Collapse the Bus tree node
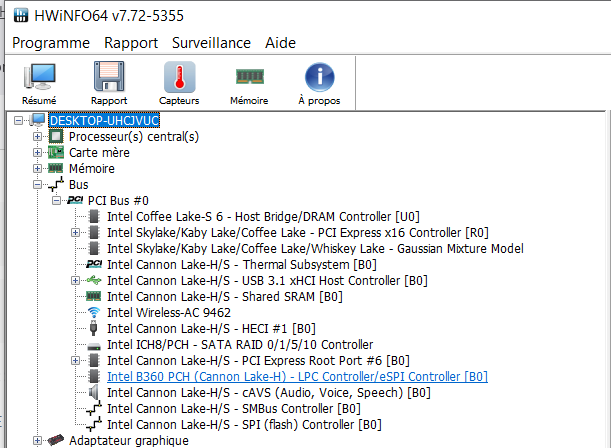The height and width of the screenshot is (448, 611). click(x=38, y=185)
